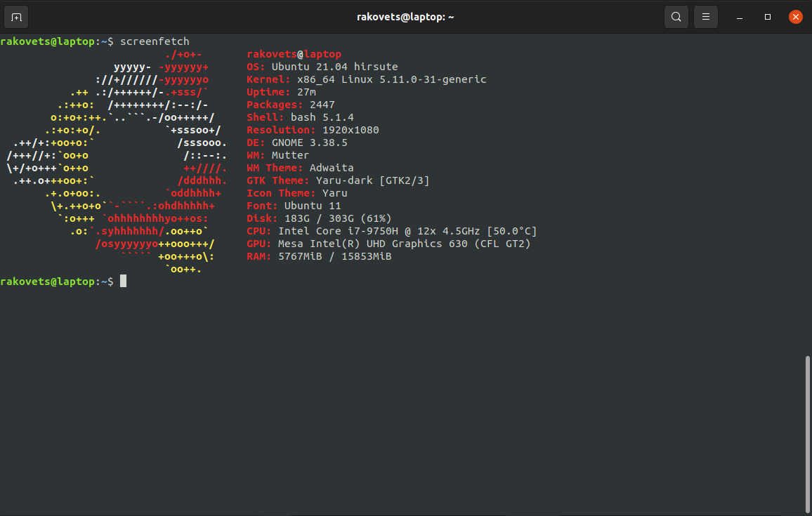Click the Ubuntu ASCII art logo
This screenshot has width=812, height=516.
tap(117, 161)
